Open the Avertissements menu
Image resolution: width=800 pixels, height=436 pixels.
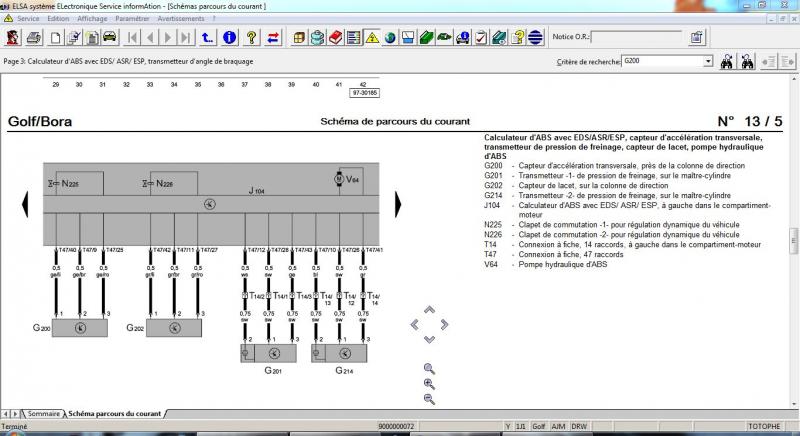pyautogui.click(x=181, y=18)
